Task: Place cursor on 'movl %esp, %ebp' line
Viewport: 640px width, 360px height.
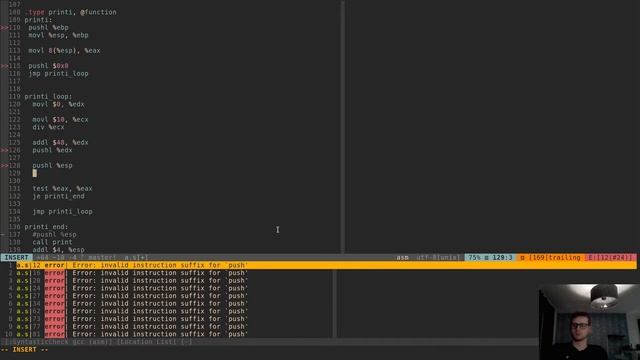Action: click(x=58, y=36)
